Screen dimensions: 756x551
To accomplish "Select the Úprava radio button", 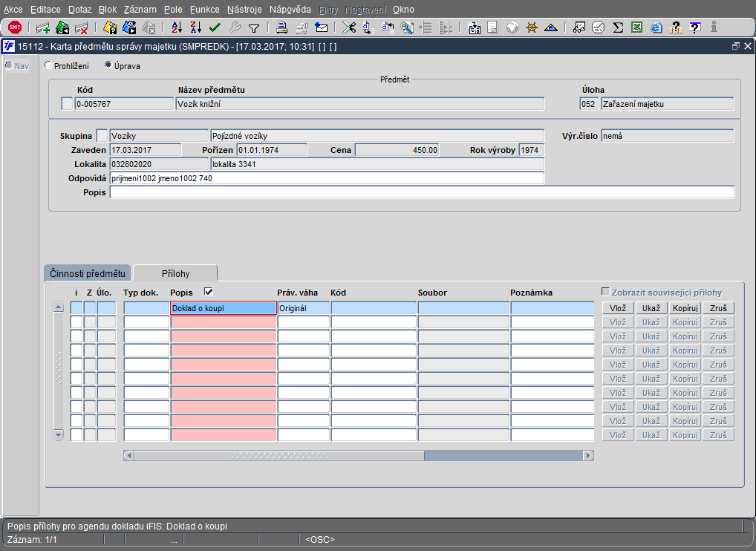I will (x=108, y=65).
